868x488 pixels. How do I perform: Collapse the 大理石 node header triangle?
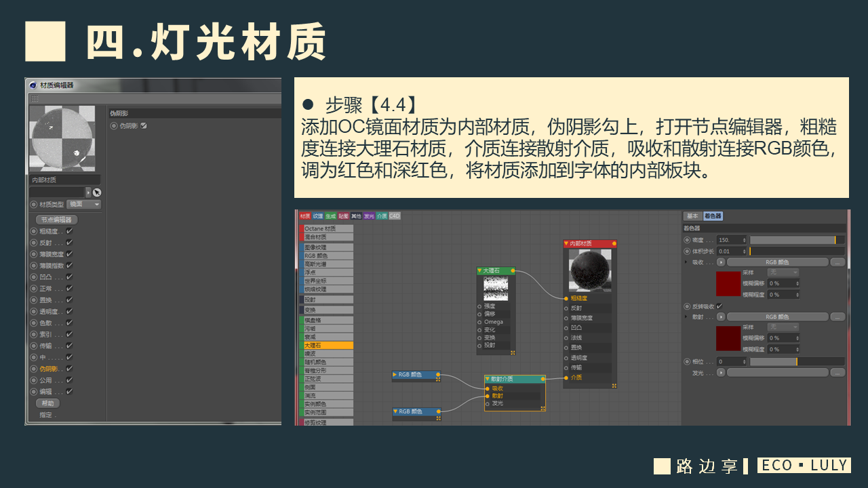pyautogui.click(x=480, y=270)
